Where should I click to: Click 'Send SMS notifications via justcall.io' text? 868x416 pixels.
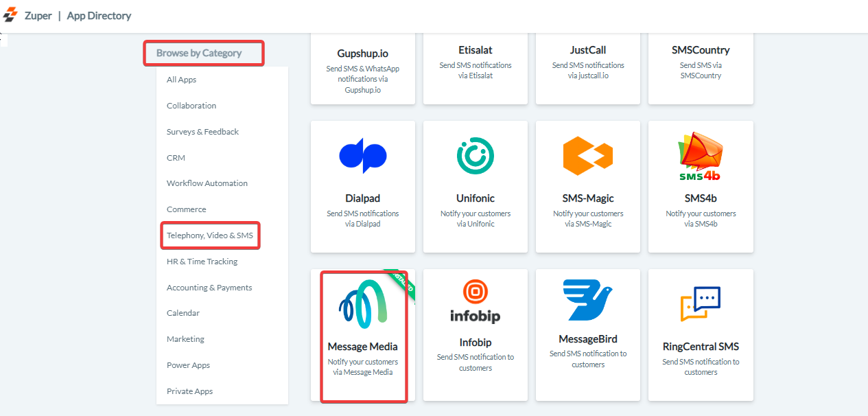click(x=588, y=70)
